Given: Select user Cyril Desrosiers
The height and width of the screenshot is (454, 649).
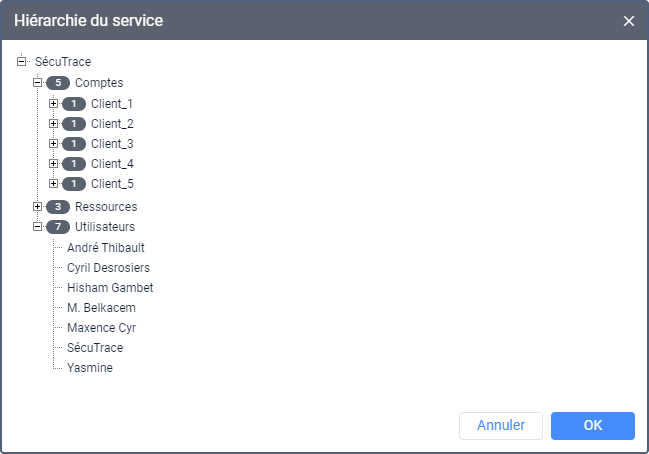Looking at the screenshot, I should [108, 267].
